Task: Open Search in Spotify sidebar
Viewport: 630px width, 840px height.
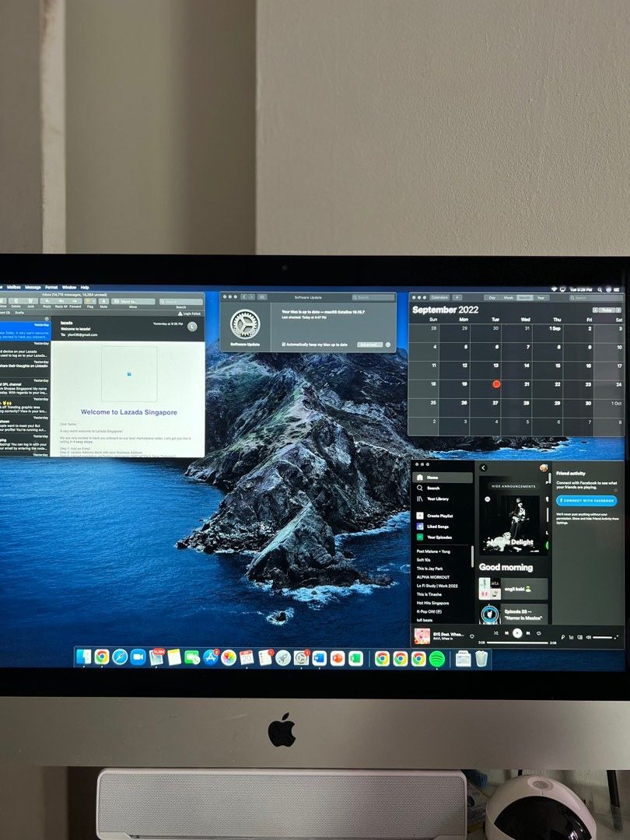Action: [429, 488]
